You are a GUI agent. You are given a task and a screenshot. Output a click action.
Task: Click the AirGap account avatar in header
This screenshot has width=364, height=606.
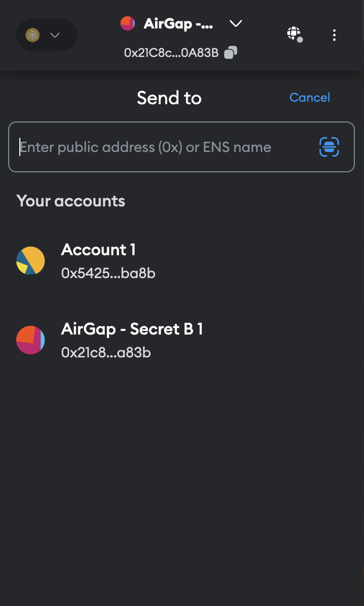[x=128, y=23]
